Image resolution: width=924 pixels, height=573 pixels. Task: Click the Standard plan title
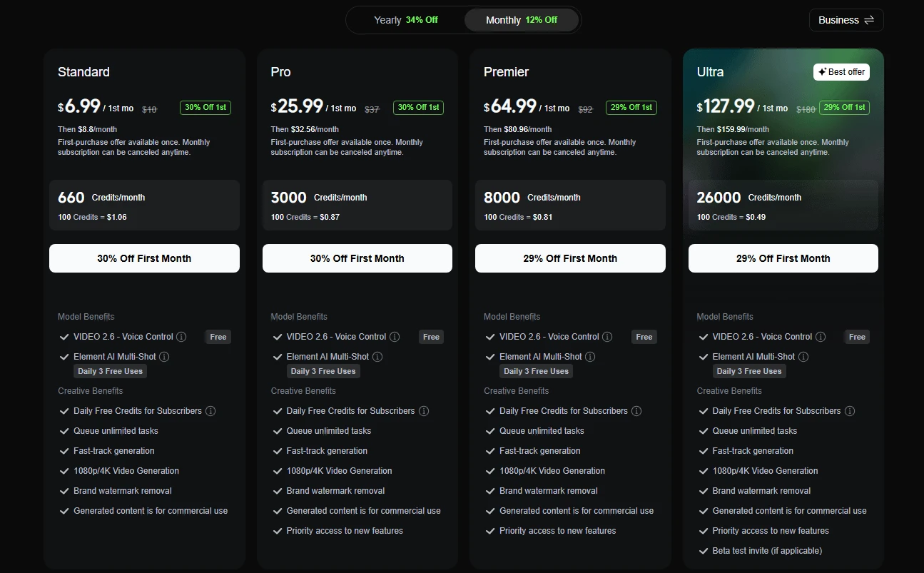(x=83, y=72)
